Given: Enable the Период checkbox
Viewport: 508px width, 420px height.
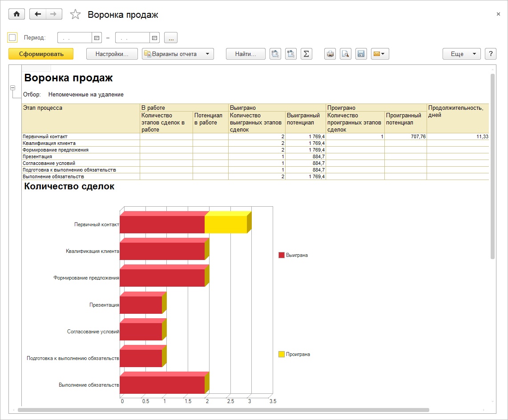Looking at the screenshot, I should tap(12, 38).
